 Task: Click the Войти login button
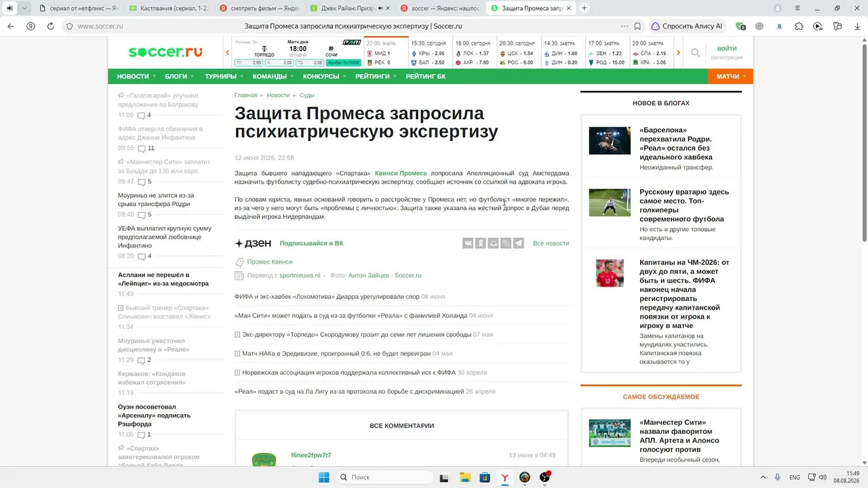726,49
